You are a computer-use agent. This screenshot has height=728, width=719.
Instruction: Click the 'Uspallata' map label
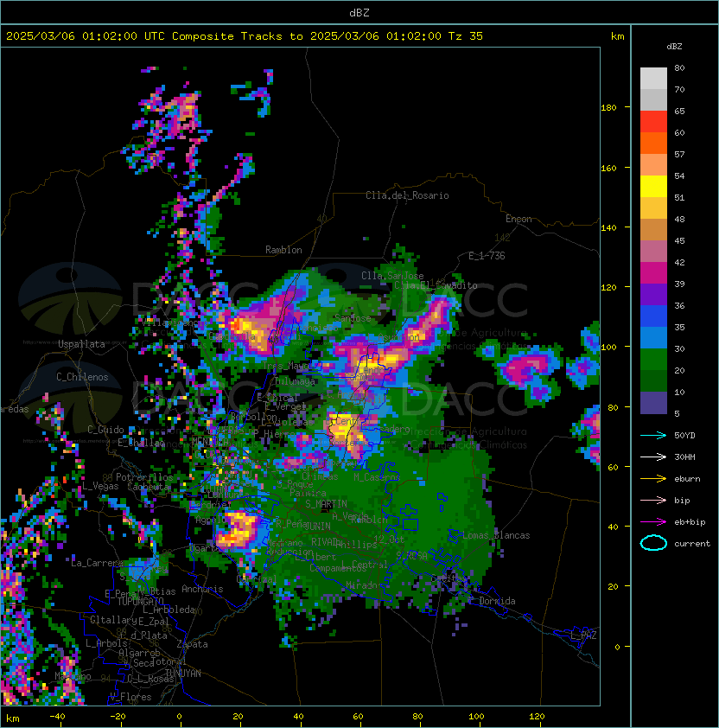click(x=81, y=344)
